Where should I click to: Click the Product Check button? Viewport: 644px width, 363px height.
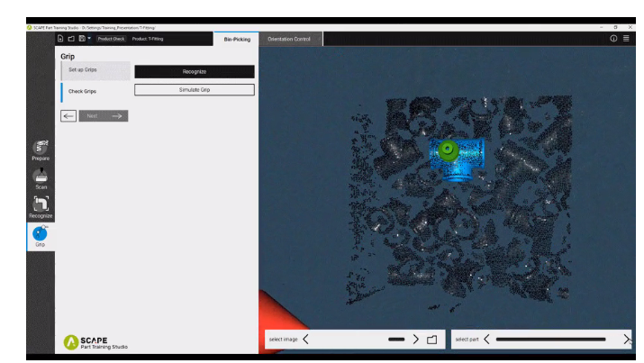tap(111, 39)
